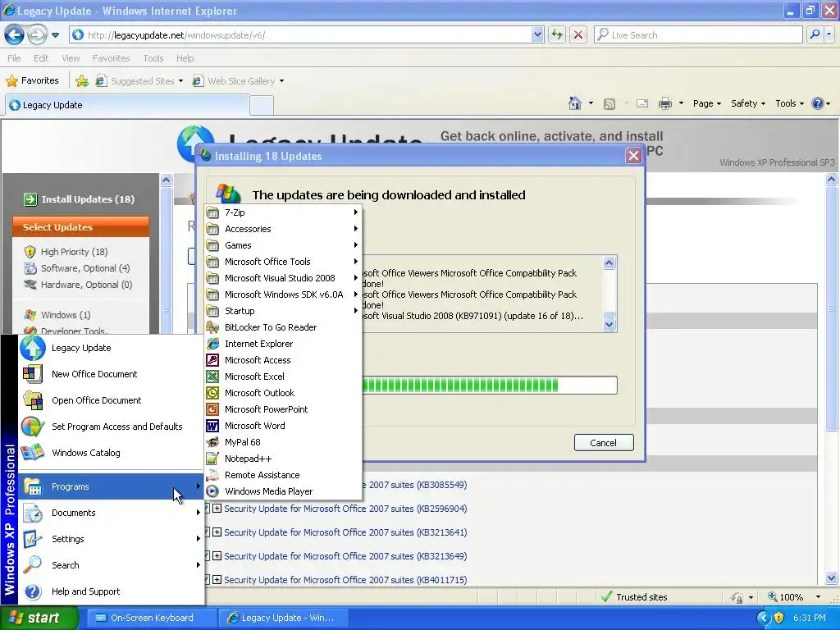The image size is (840, 630).
Task: Expand details for update KB2596904
Action: pyautogui.click(x=217, y=509)
